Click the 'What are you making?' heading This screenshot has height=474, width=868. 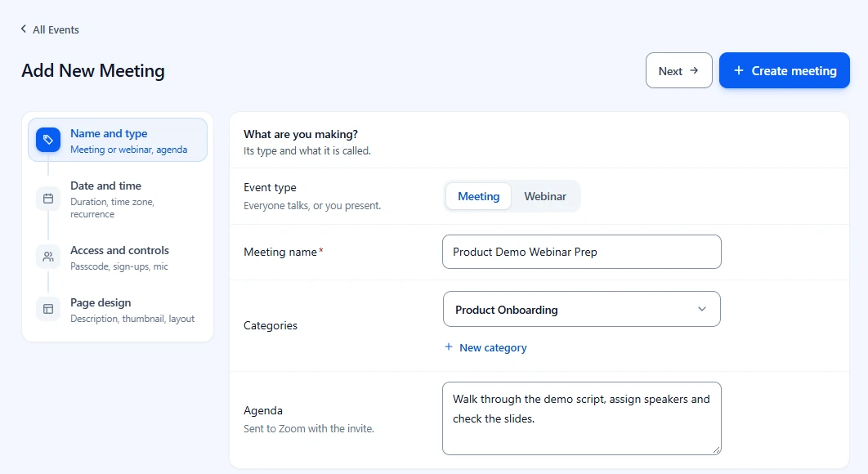coord(301,134)
